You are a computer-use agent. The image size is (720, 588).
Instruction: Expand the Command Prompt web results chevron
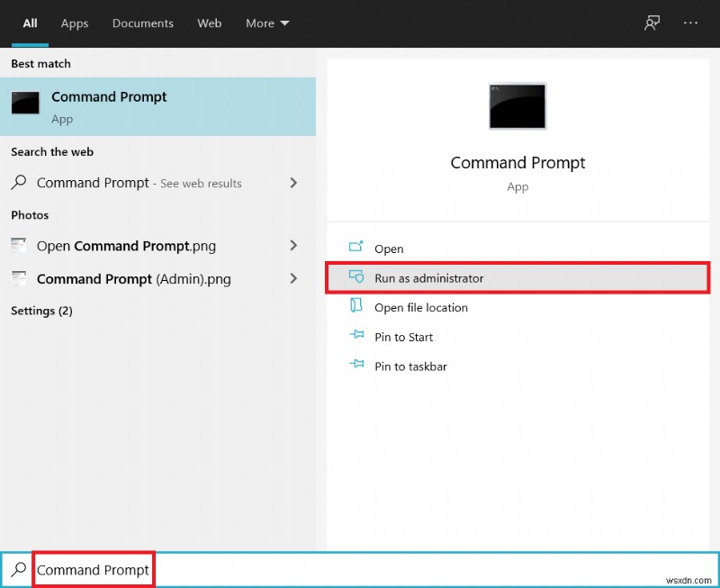tap(293, 183)
